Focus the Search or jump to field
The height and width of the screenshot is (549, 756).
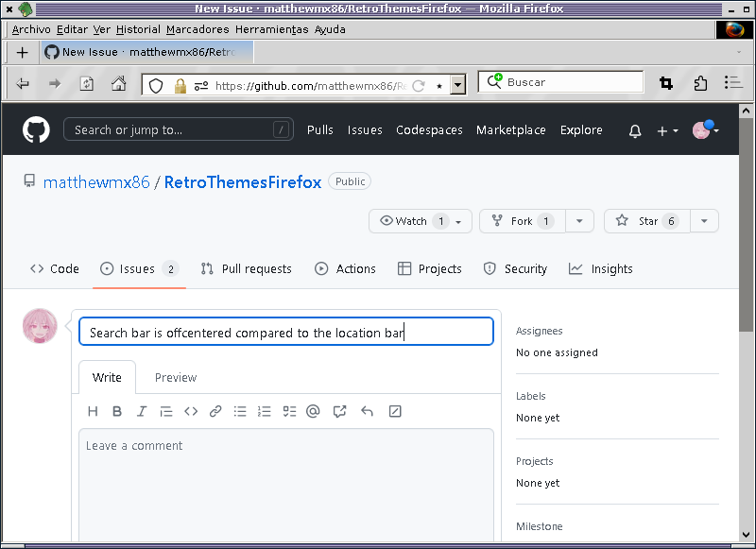click(179, 129)
